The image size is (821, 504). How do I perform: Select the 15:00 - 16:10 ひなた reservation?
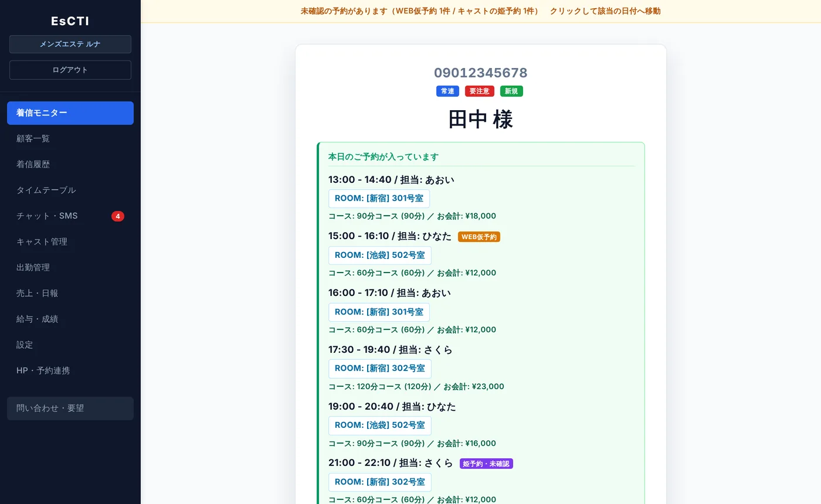(x=390, y=236)
